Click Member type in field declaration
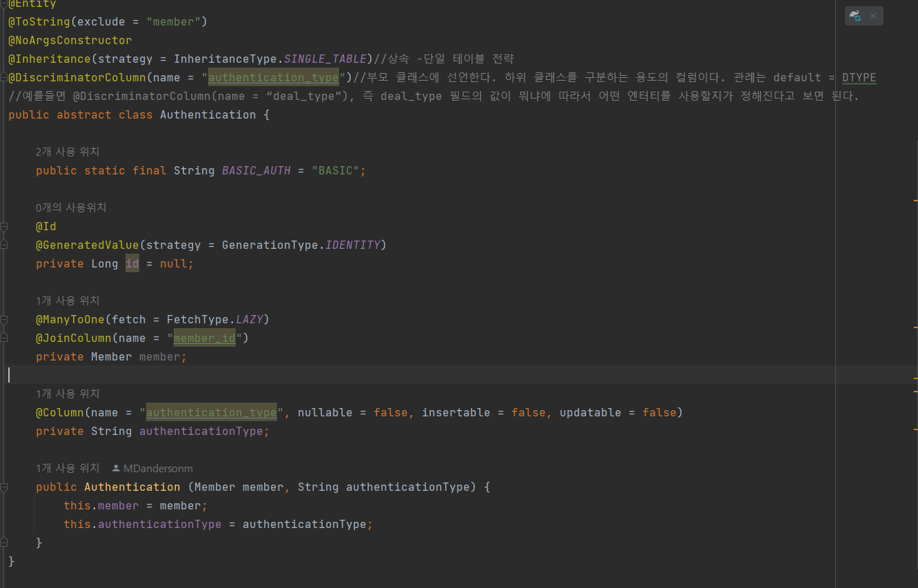 click(x=112, y=356)
